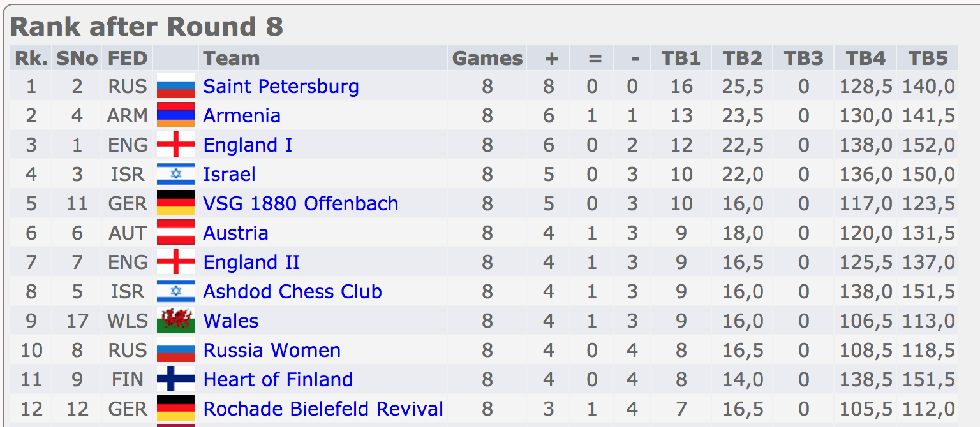Image resolution: width=980 pixels, height=427 pixels.
Task: Open the Saint Petersburg team link
Action: point(281,86)
